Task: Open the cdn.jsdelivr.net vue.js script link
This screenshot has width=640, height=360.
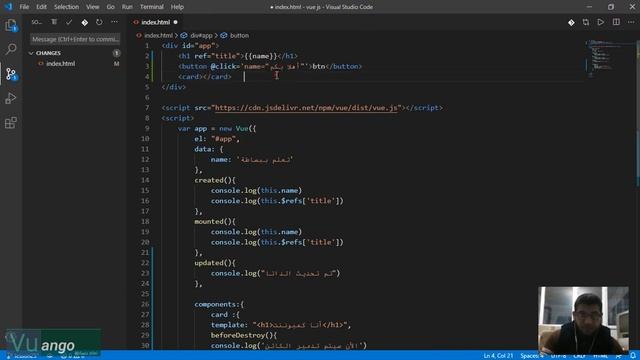Action: coord(306,108)
